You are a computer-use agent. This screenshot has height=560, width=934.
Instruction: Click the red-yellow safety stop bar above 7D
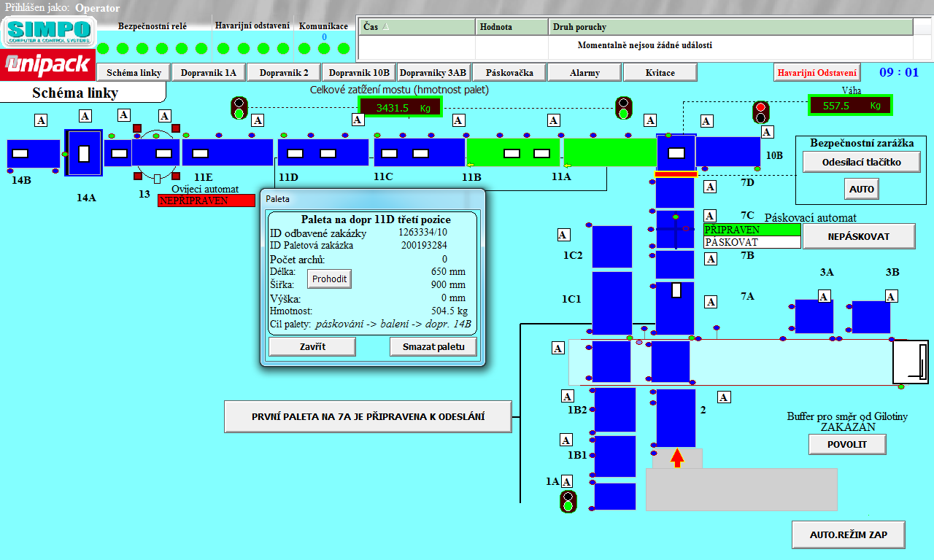(x=676, y=174)
